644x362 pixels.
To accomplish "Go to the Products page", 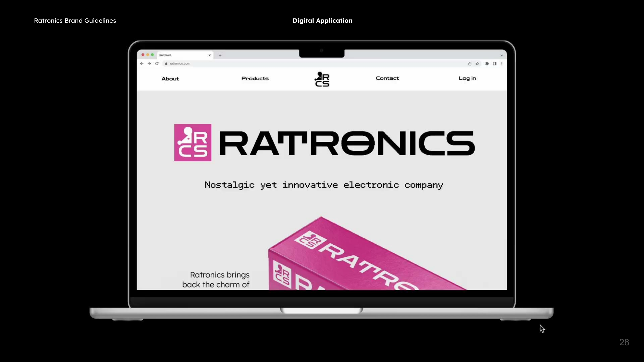I will (255, 79).
